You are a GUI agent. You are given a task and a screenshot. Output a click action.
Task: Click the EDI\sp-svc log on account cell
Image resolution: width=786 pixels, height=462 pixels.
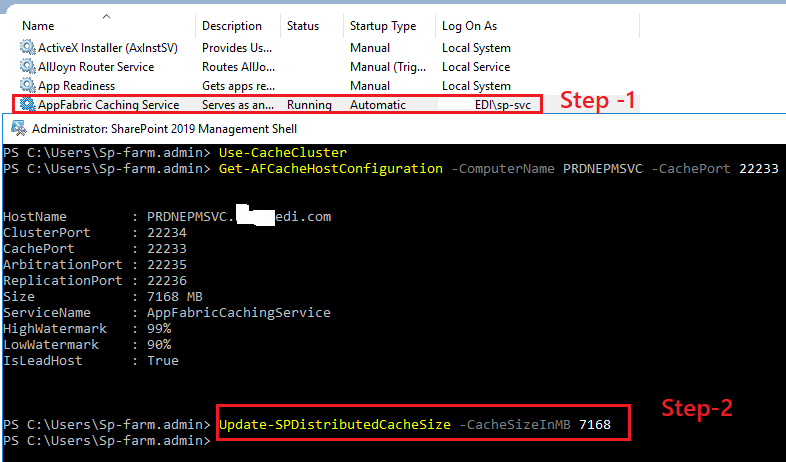503,105
